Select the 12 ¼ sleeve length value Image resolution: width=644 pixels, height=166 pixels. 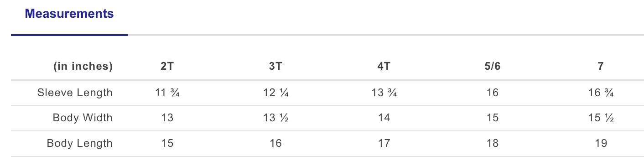click(275, 93)
